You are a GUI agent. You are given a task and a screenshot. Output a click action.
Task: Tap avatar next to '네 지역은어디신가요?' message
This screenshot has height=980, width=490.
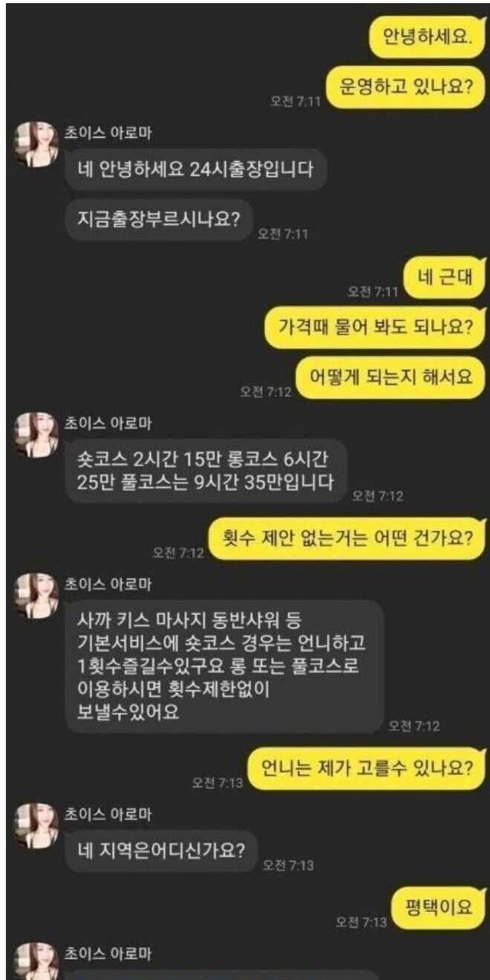click(37, 824)
